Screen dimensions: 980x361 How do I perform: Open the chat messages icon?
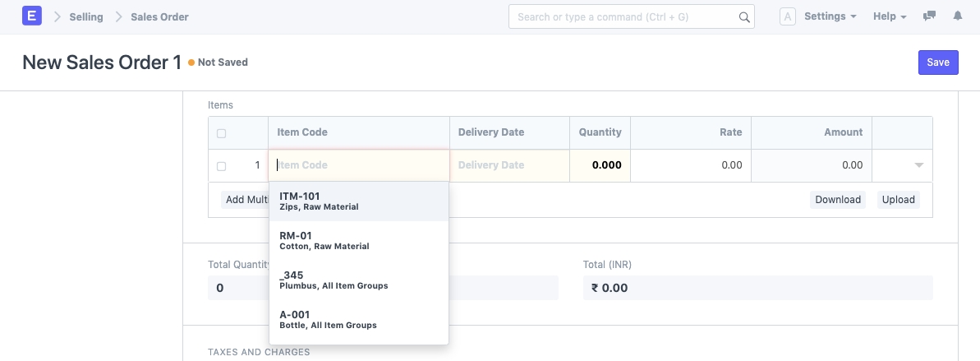[929, 16]
